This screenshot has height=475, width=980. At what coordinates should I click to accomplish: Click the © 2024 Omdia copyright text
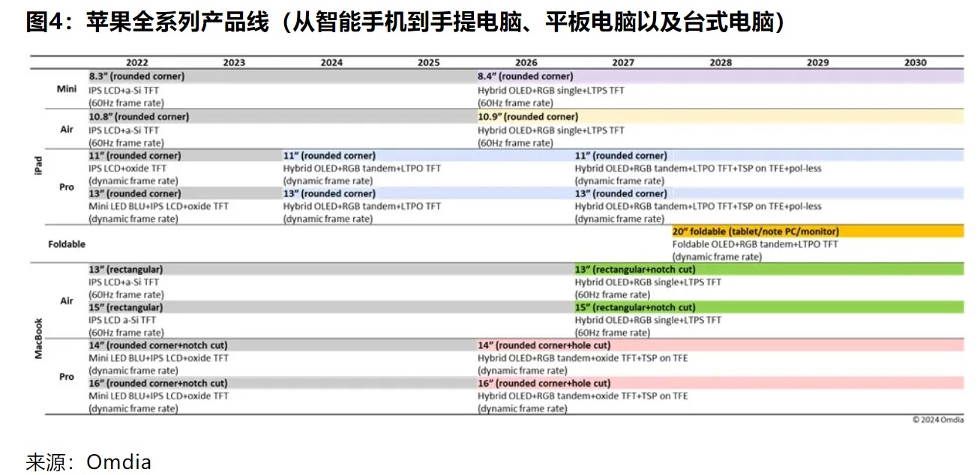[938, 420]
